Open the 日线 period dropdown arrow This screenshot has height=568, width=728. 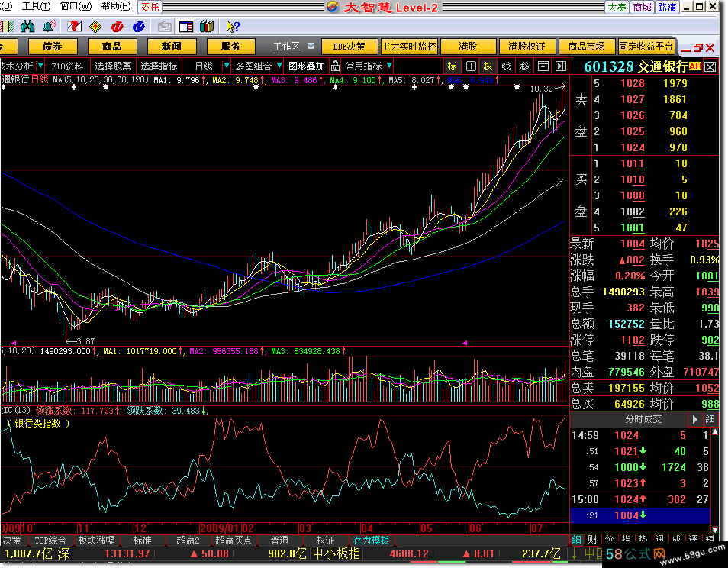[226, 66]
